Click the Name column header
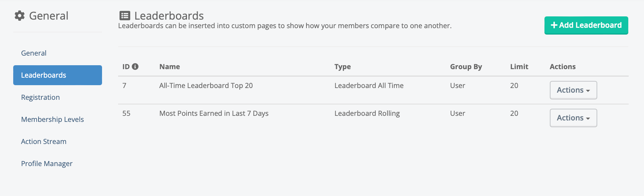This screenshot has height=196, width=644. [169, 67]
